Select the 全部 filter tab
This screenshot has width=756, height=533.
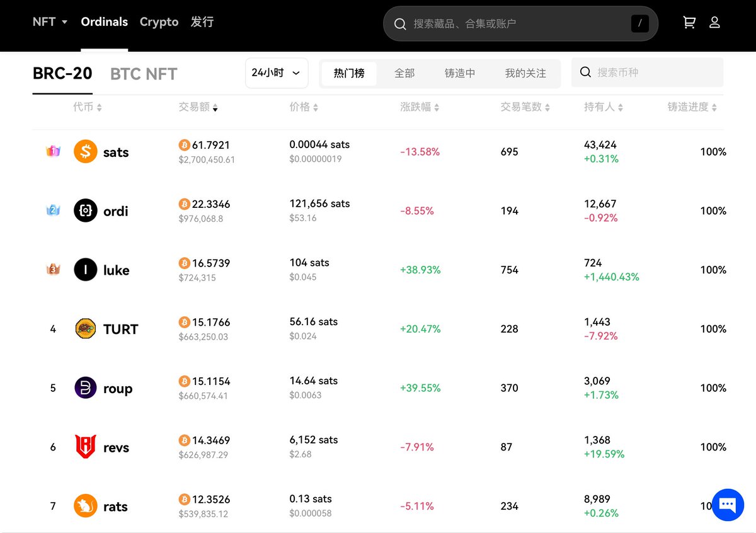click(404, 73)
